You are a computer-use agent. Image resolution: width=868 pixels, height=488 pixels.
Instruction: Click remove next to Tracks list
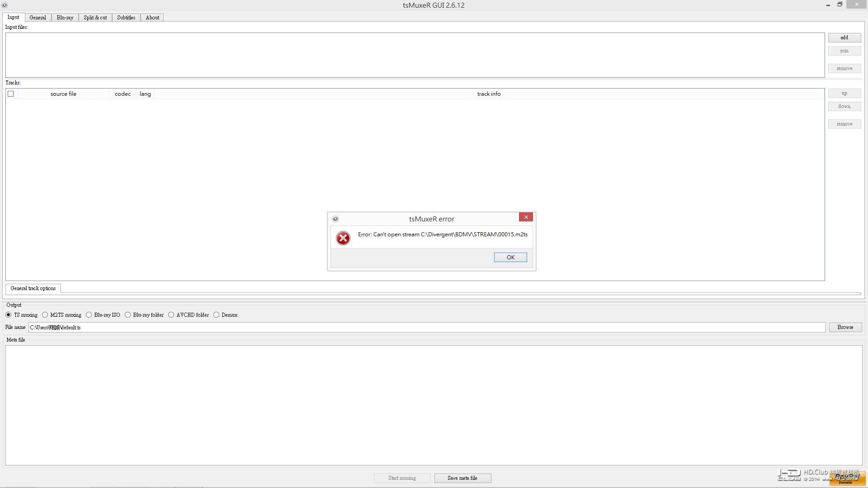[x=844, y=124]
